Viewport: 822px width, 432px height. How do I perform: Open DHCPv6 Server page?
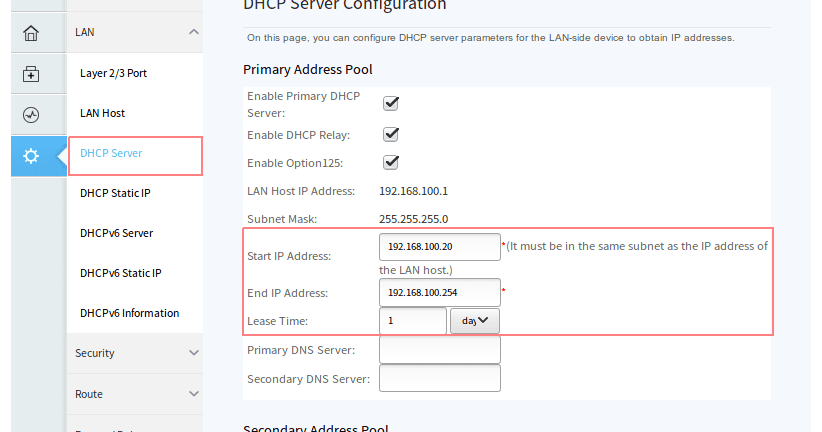pyautogui.click(x=116, y=233)
